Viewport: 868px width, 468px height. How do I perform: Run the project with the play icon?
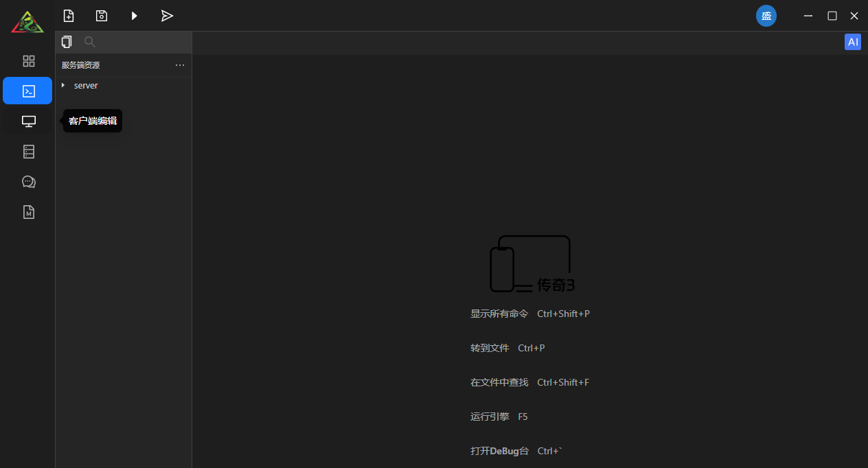[x=134, y=15]
